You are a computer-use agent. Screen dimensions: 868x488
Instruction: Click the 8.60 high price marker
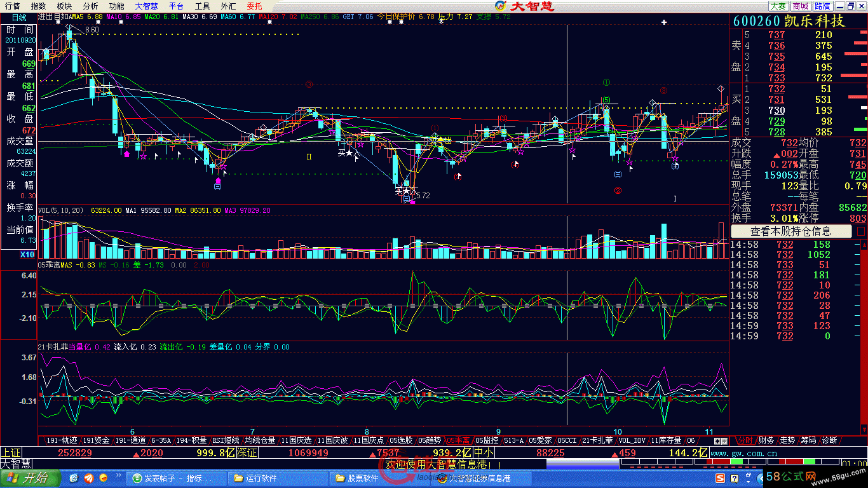pos(92,30)
